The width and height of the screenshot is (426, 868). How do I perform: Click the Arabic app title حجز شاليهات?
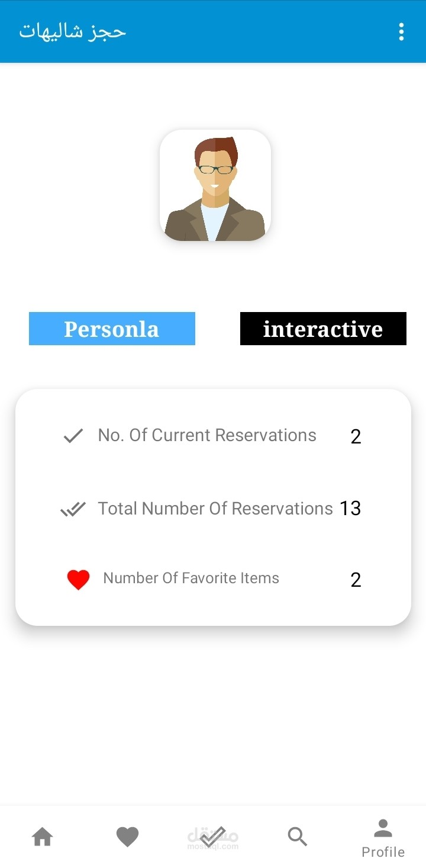[x=73, y=31]
